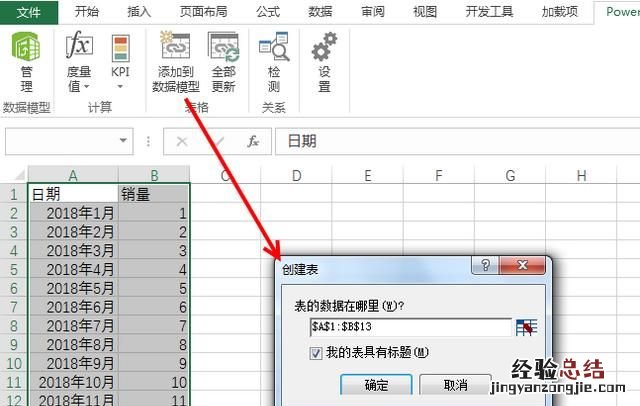The width and height of the screenshot is (640, 406).
Task: Click the table data range input field
Action: [410, 327]
